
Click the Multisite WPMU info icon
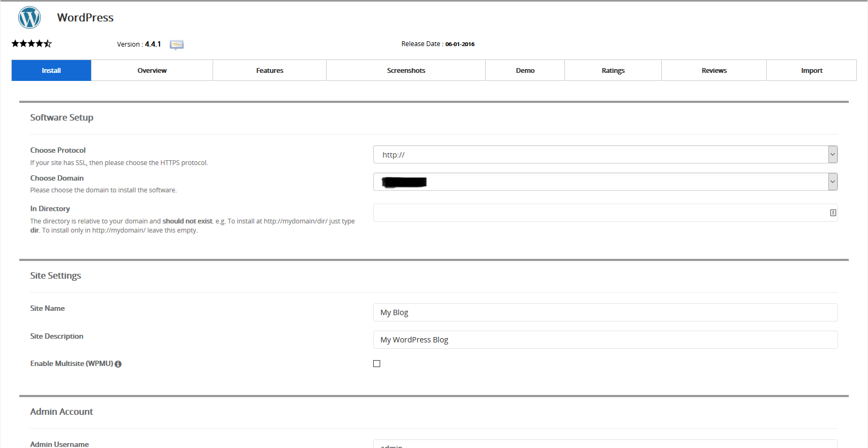(x=118, y=364)
